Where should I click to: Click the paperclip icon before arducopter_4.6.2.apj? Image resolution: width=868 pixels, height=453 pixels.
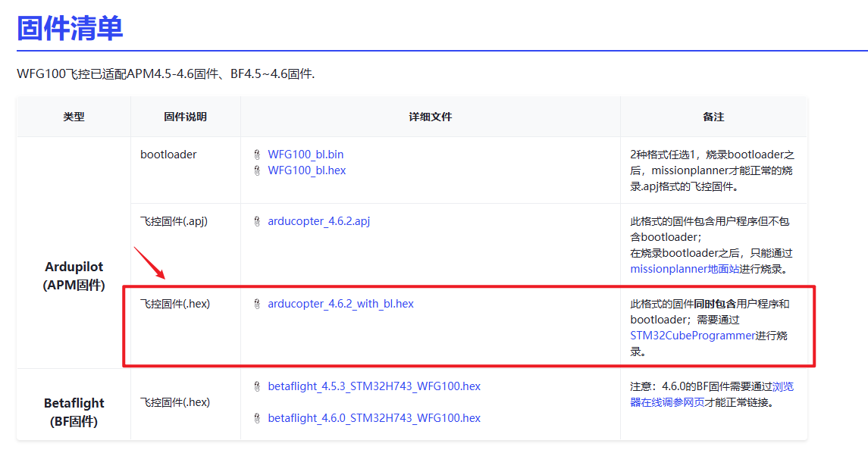(x=258, y=221)
